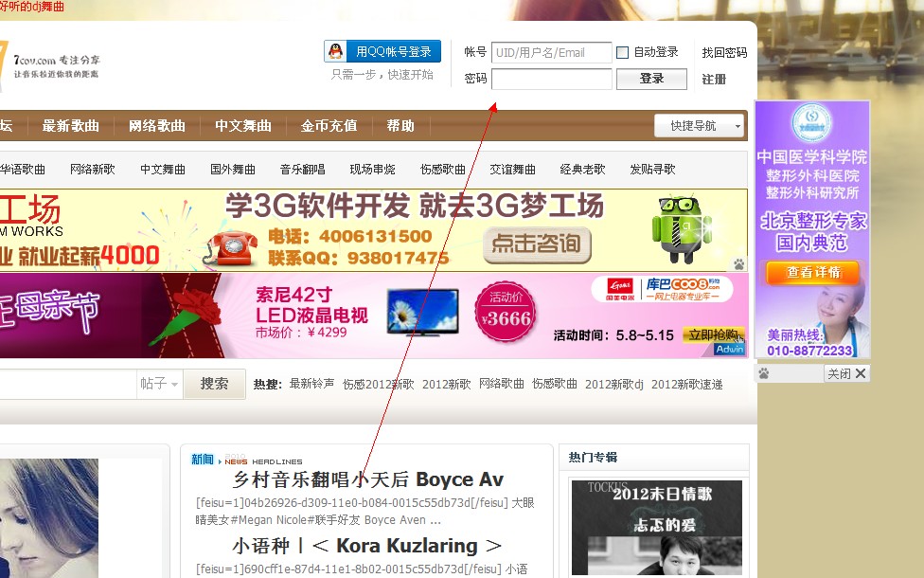
Task: Select 中文舞曲 in the sub-category row
Action: (x=163, y=170)
